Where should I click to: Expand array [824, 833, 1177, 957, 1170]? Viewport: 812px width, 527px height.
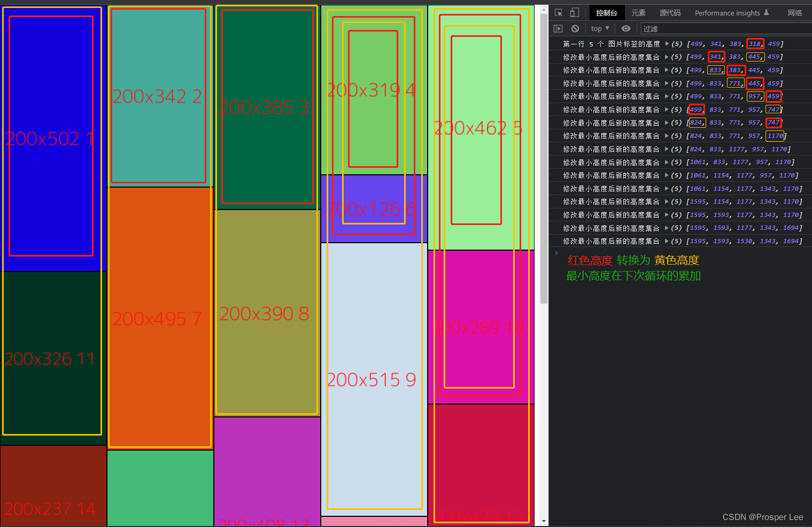pyautogui.click(x=667, y=149)
